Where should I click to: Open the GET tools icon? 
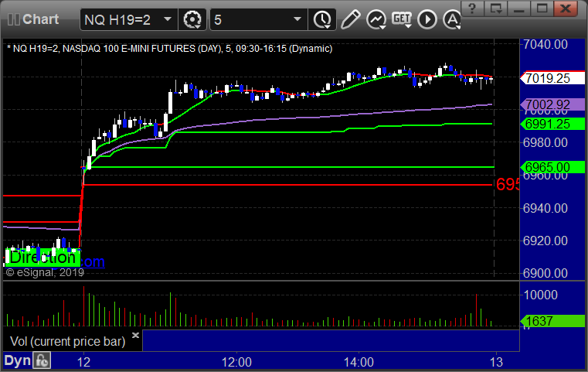pos(402,19)
